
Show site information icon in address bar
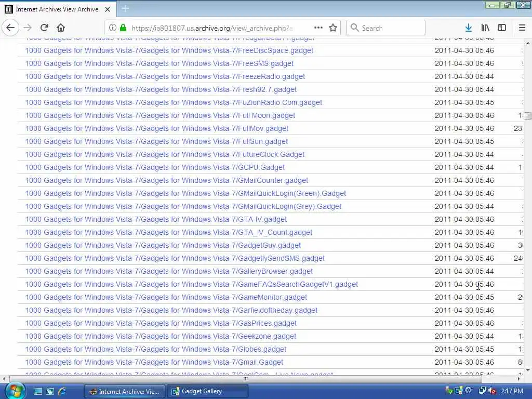pos(113,28)
